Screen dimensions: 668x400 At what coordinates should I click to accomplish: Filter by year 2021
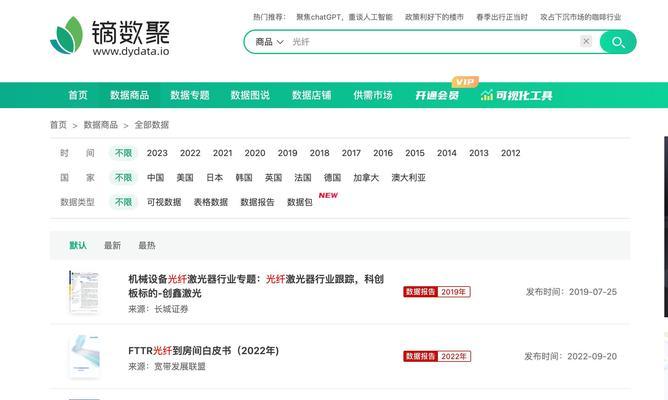(x=222, y=153)
